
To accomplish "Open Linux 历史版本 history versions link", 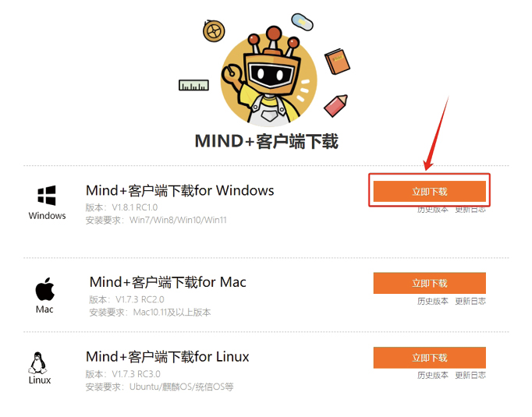I will 433,376.
